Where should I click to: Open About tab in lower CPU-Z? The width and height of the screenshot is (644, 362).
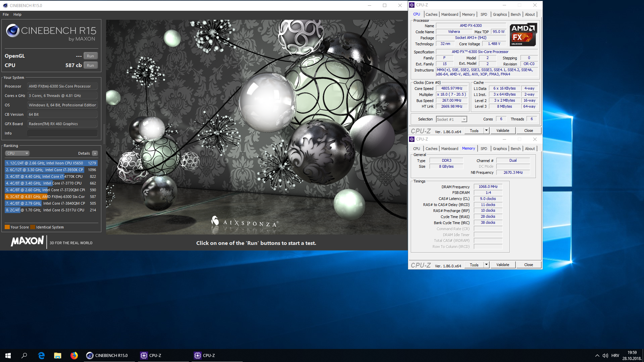(x=530, y=149)
